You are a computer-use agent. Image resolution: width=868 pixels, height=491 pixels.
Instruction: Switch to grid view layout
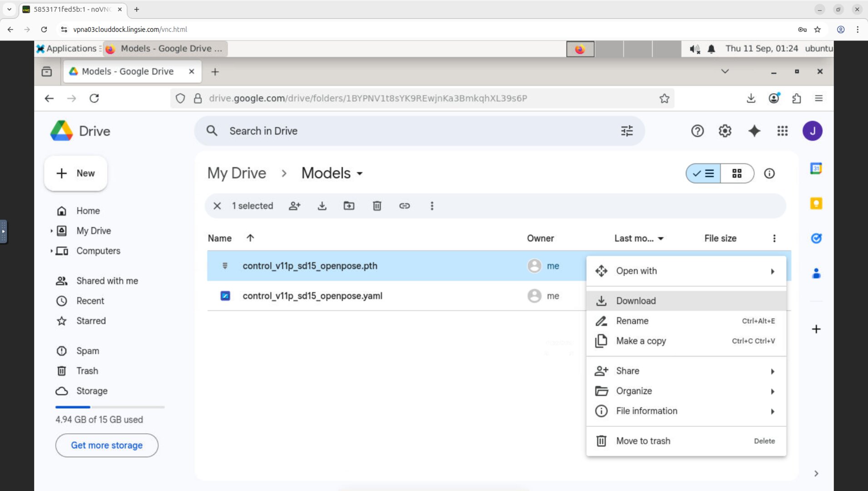click(737, 173)
